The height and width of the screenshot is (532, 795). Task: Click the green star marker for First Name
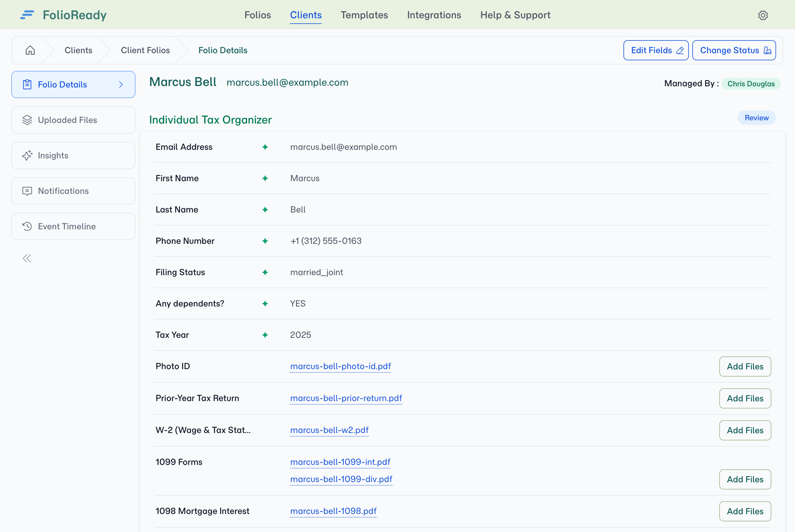coord(265,179)
